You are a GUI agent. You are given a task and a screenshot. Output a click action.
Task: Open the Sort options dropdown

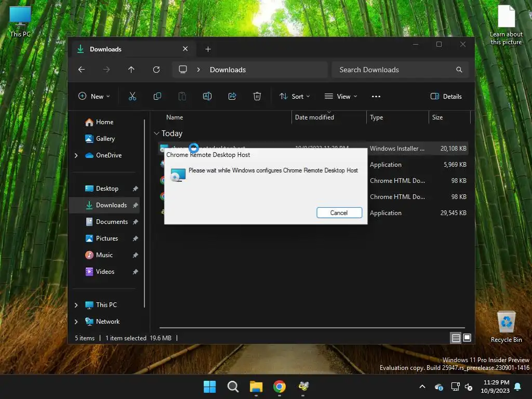click(x=295, y=96)
